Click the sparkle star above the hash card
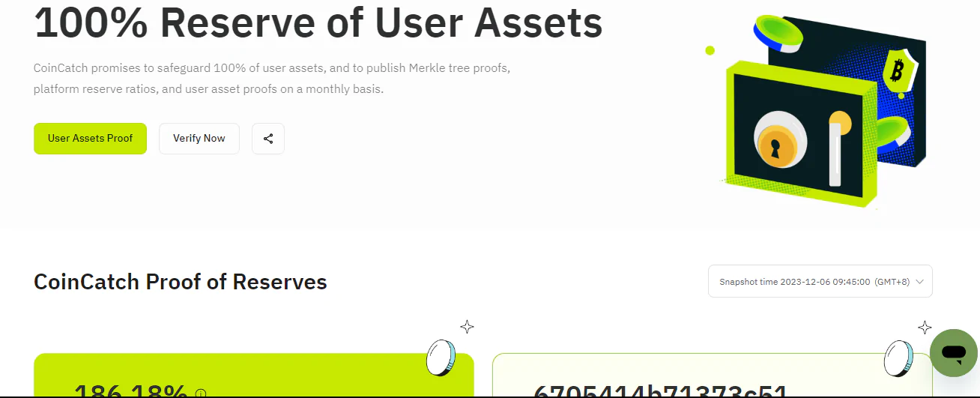The height and width of the screenshot is (398, 980). (x=925, y=327)
